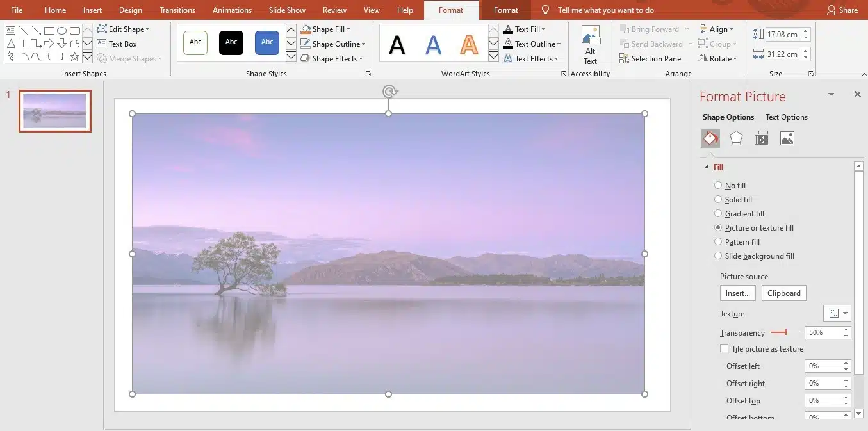Open the Texture dropdown
The image size is (868, 431).
coord(837,313)
